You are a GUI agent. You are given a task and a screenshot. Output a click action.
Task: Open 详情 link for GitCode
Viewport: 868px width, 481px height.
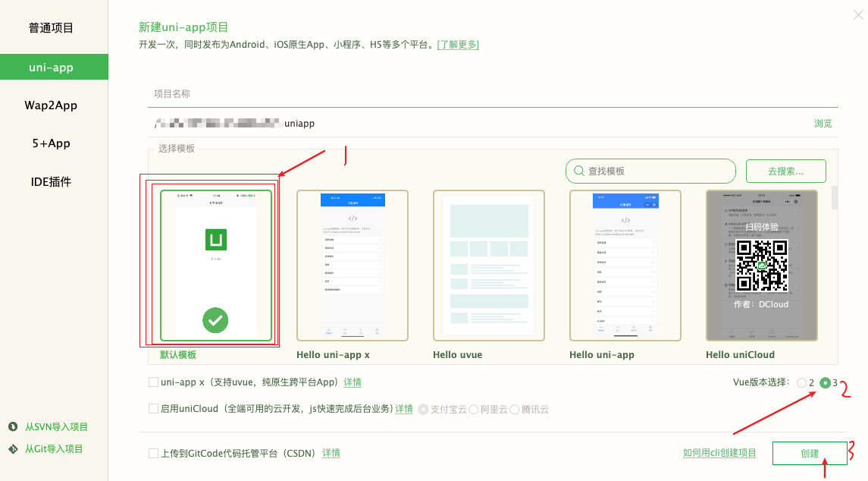coord(331,453)
